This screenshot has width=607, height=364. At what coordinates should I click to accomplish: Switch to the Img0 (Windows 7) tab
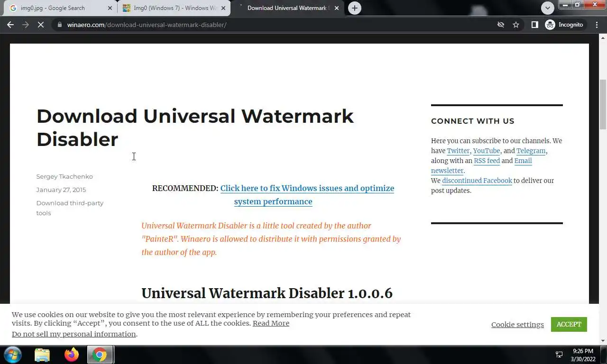point(174,8)
